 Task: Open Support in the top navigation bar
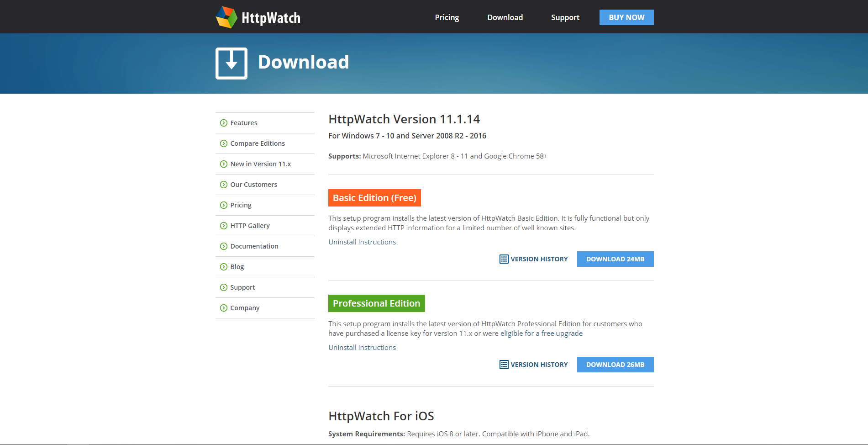(565, 17)
